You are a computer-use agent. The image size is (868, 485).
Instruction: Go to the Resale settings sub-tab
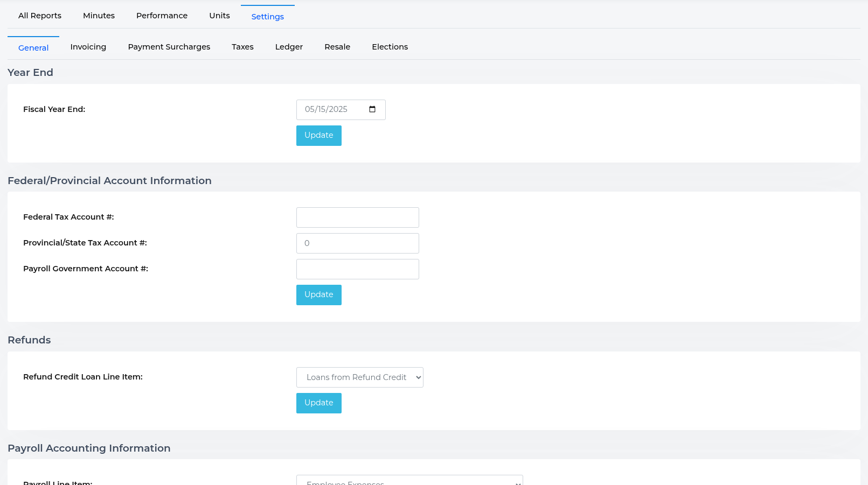[337, 47]
